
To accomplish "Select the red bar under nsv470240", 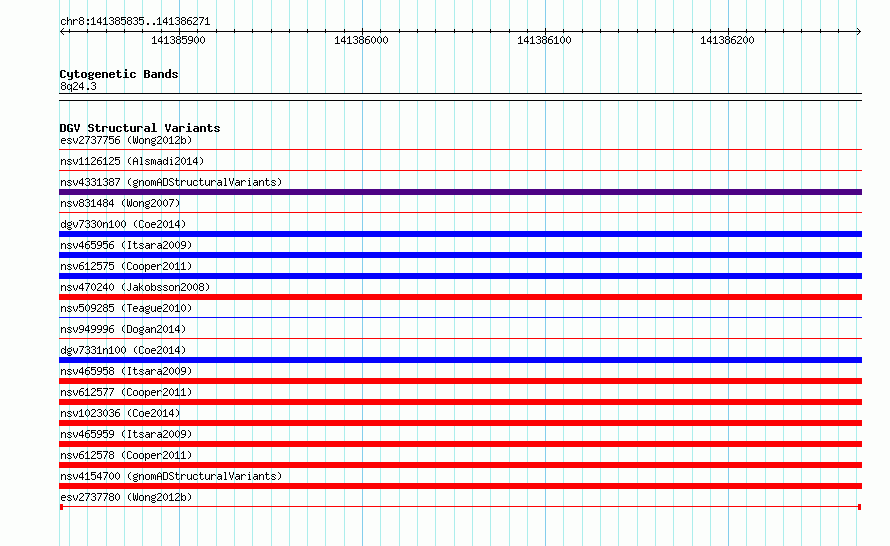I will click(x=460, y=297).
